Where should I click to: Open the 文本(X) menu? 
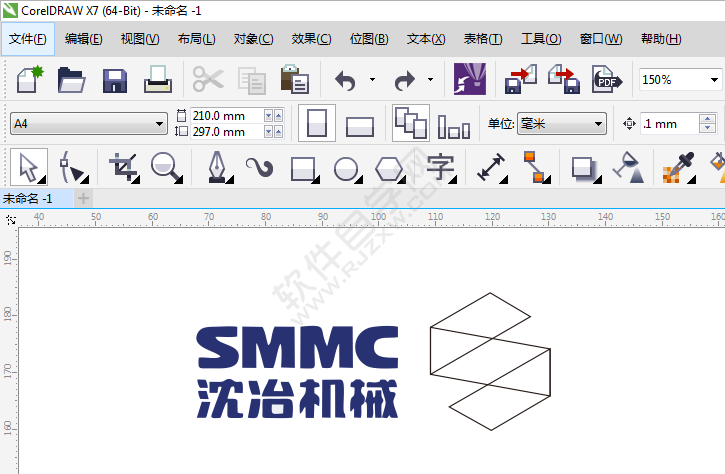[426, 39]
